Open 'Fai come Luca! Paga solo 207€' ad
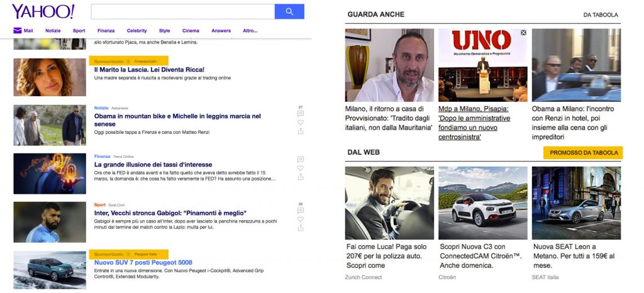644x293 pixels. (387, 256)
